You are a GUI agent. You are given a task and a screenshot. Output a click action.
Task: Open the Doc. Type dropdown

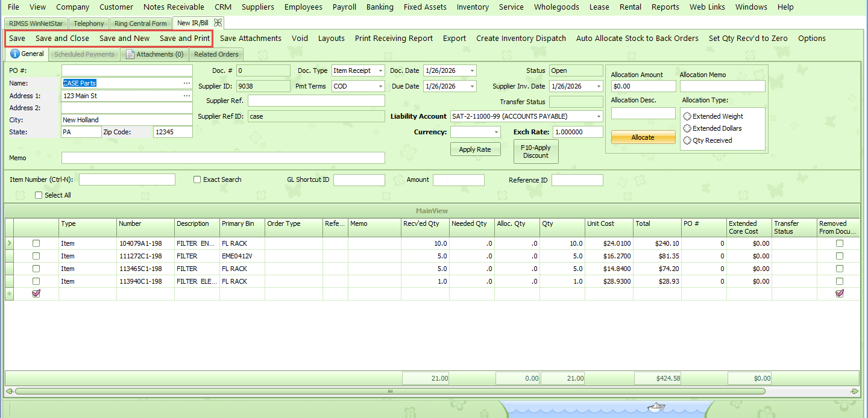coord(380,70)
